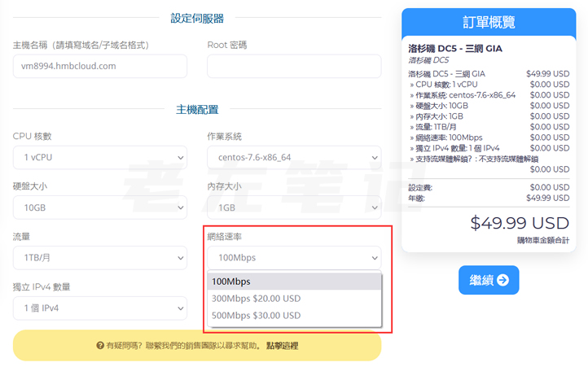Open the CPU 核數 dropdown showing 1 vCPU
Screen dimensions: 588x367
[99, 157]
